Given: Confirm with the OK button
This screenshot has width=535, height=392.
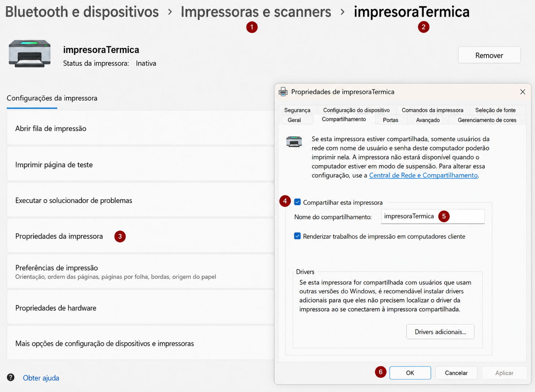Looking at the screenshot, I should coord(410,373).
